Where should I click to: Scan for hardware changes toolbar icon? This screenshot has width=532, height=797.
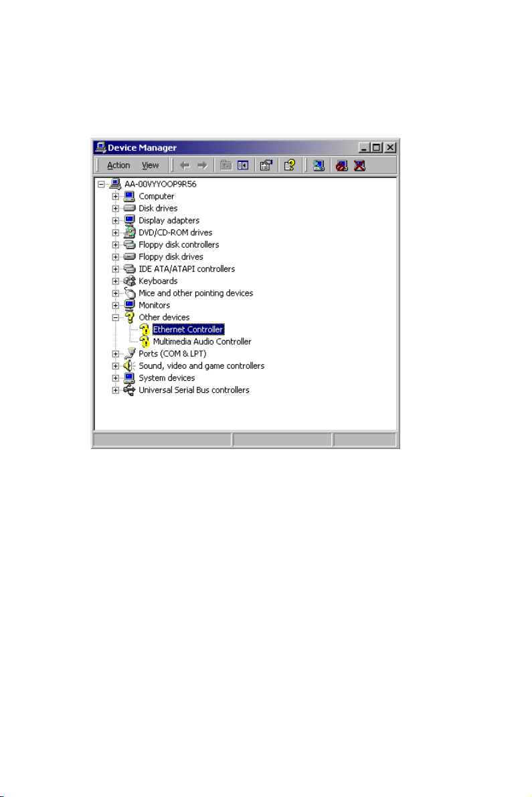(x=319, y=165)
